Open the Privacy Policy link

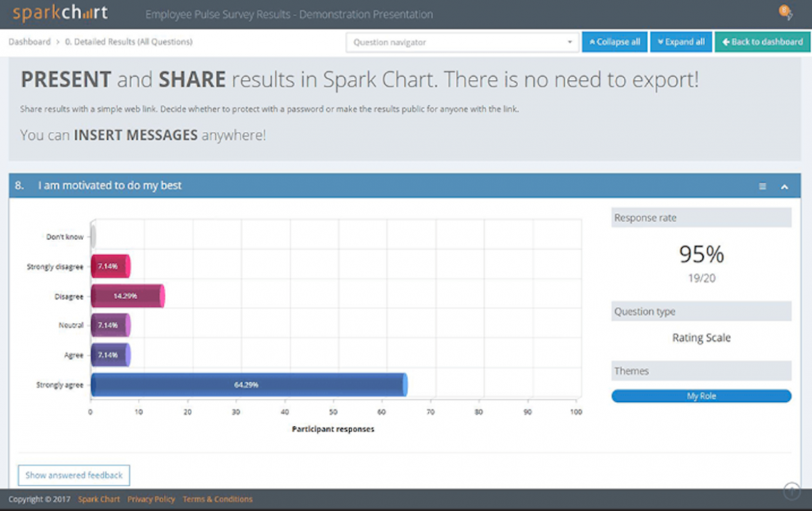tap(151, 499)
